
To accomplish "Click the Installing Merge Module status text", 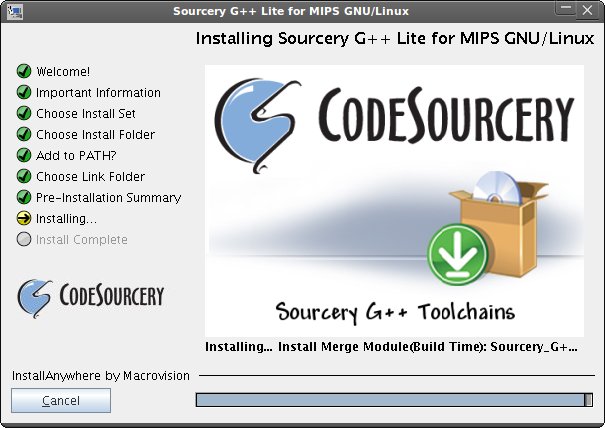I will (x=391, y=347).
